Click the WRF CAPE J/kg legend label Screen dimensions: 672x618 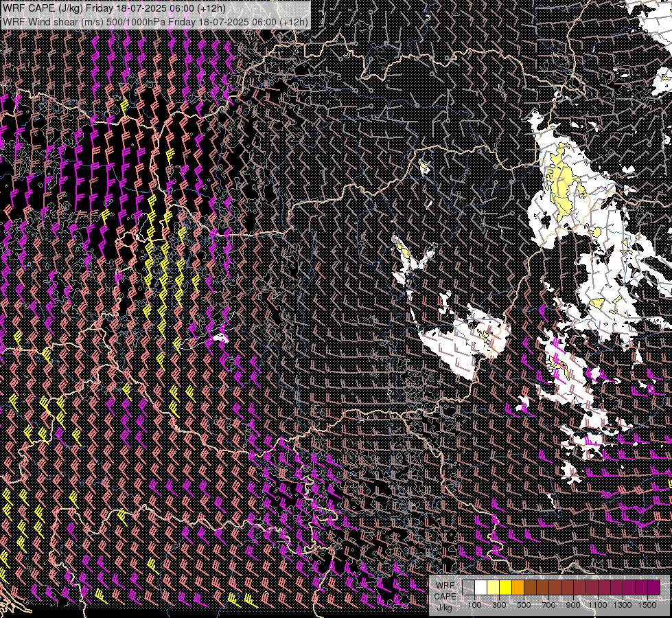pos(445,597)
